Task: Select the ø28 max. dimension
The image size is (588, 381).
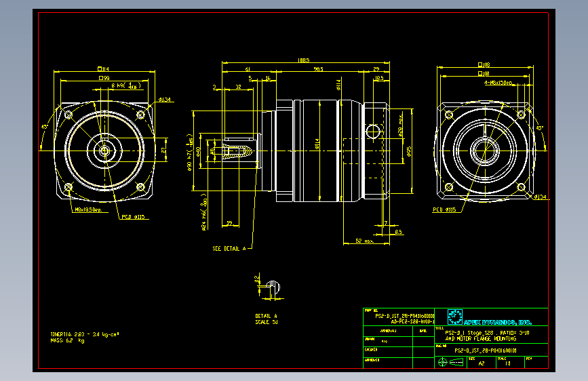Action: point(401,124)
